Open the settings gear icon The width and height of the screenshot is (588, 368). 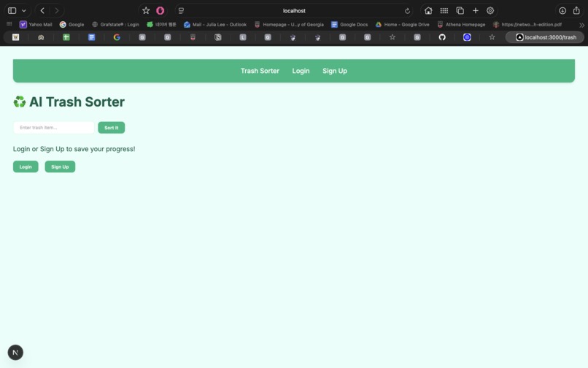point(490,10)
